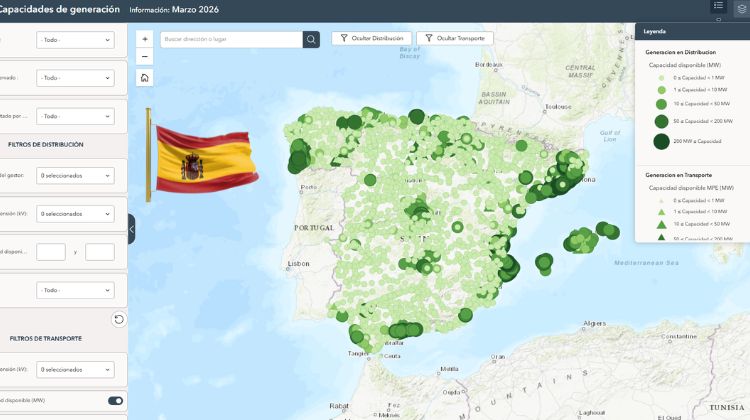Collapse the left filter sidebar
This screenshot has width=750, height=420.
pos(131,229)
